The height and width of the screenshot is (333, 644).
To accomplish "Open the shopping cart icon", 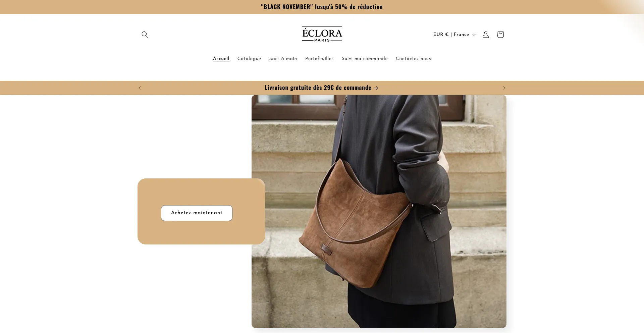I will 500,35.
